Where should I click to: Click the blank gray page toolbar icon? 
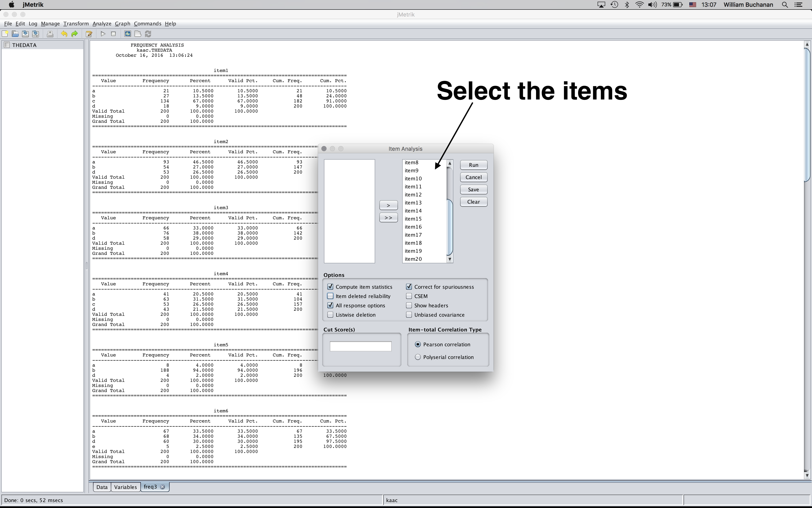click(138, 34)
